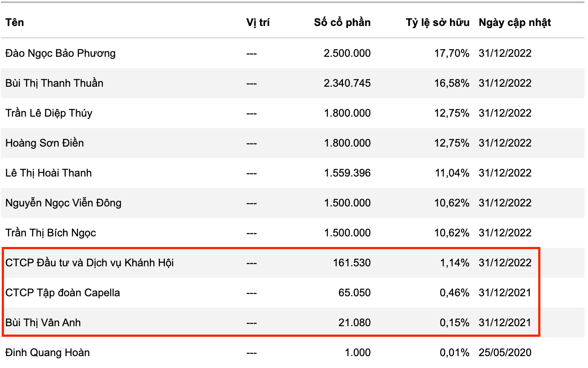The image size is (588, 368).
Task: Click the Tên column header
Action: click(x=15, y=23)
